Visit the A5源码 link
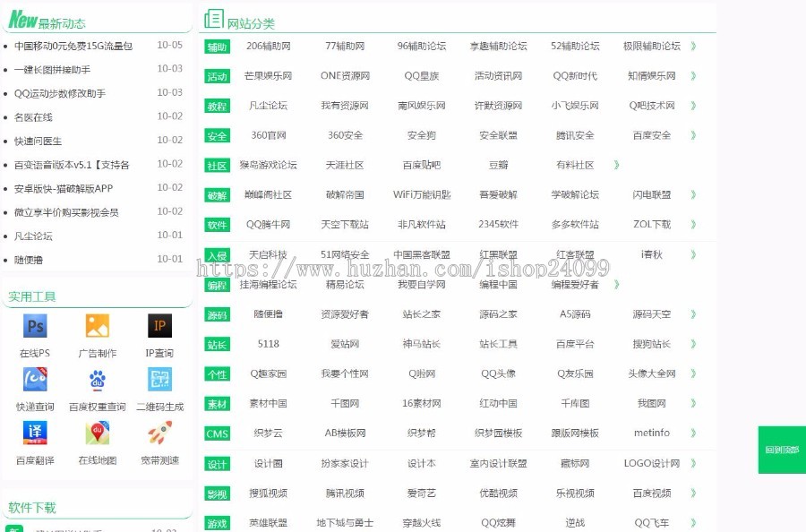The height and width of the screenshot is (532, 806). click(575, 314)
